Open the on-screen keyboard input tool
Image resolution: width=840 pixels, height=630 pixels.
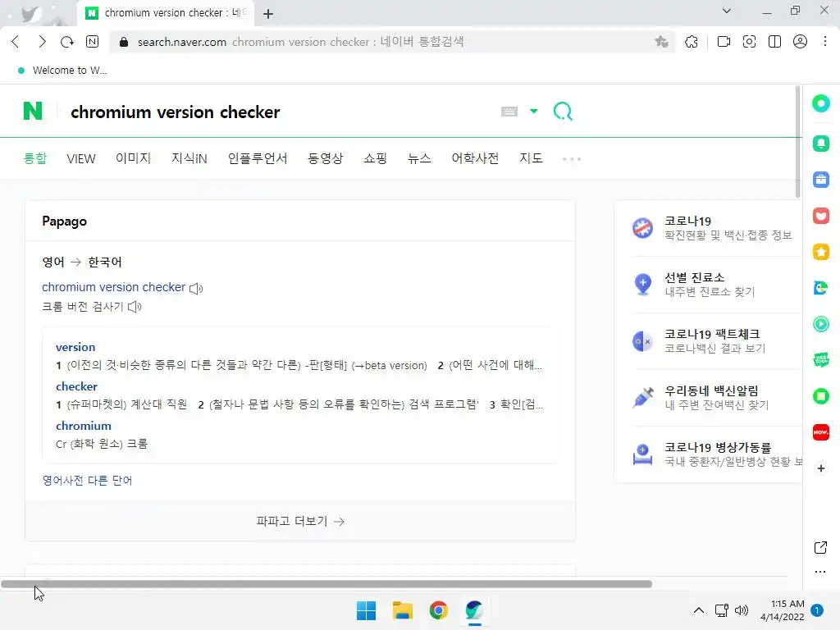pyautogui.click(x=509, y=112)
